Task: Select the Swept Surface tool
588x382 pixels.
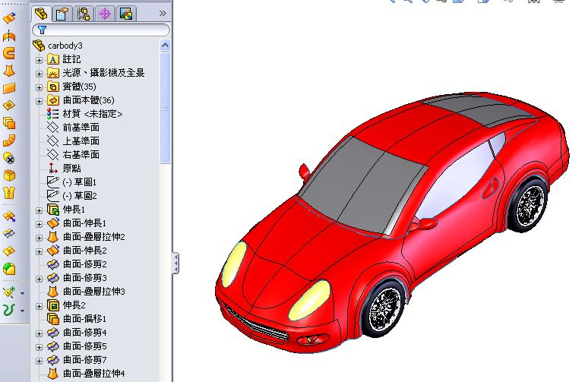Action: [9, 53]
